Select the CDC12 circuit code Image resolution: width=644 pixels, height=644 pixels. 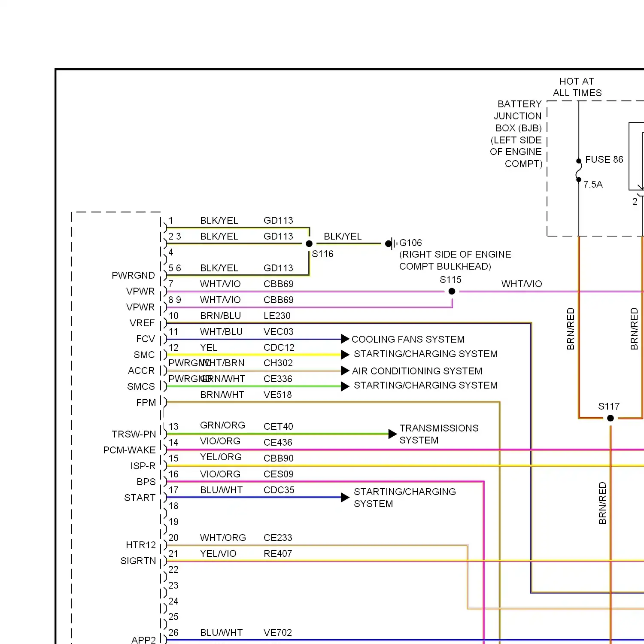(x=279, y=347)
